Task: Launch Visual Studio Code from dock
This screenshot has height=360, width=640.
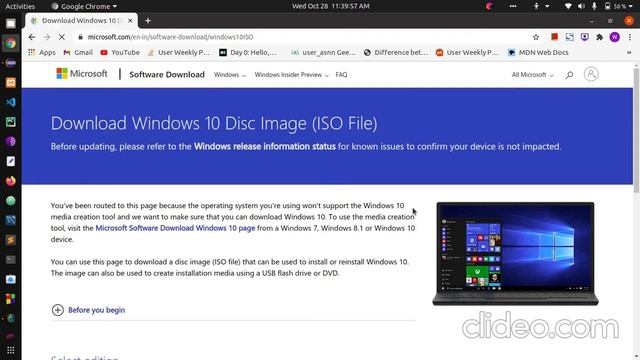Action: point(11,102)
